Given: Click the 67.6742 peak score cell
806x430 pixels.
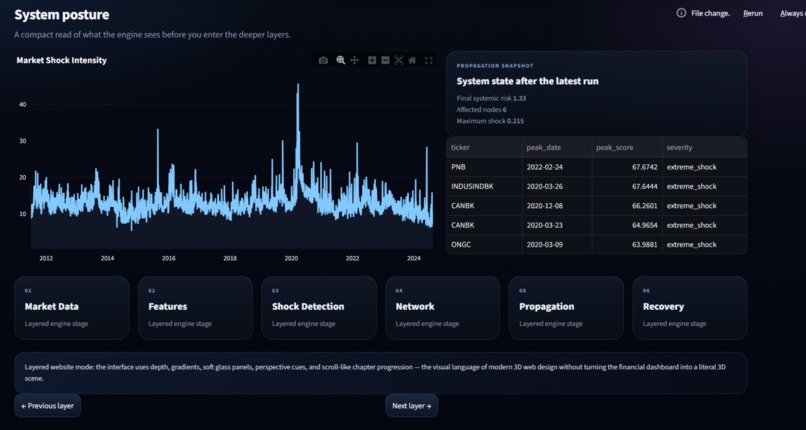Looking at the screenshot, I should click(x=627, y=167).
